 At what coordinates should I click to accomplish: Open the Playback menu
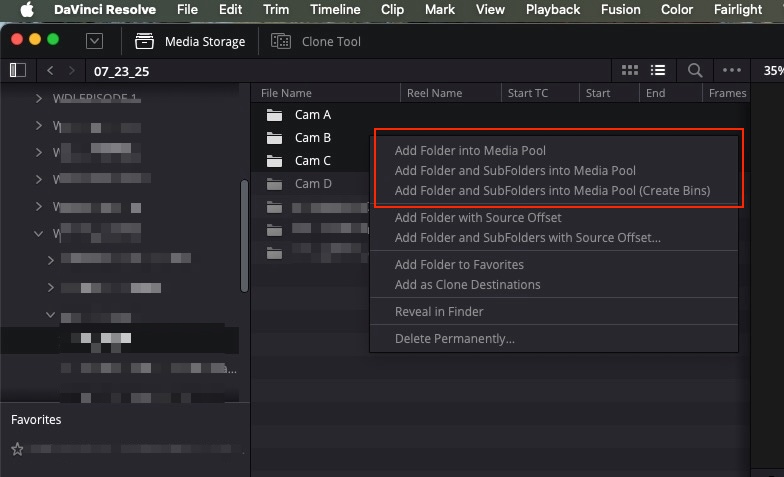(553, 10)
